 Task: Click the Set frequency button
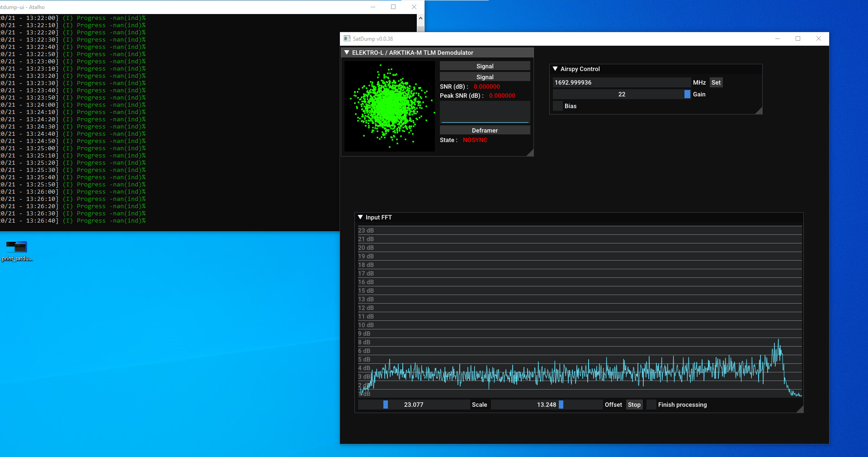point(716,82)
